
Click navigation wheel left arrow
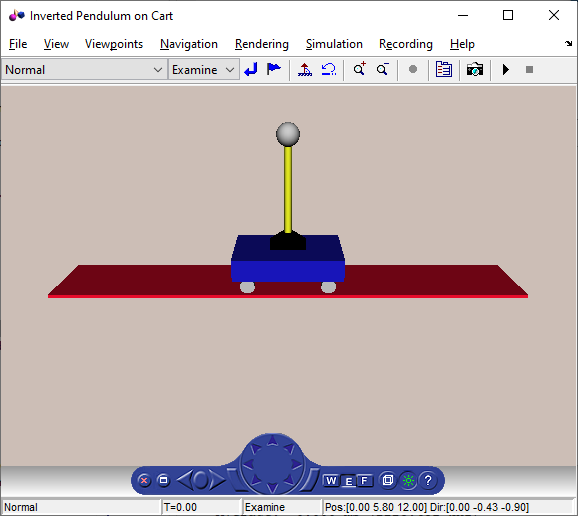(249, 464)
